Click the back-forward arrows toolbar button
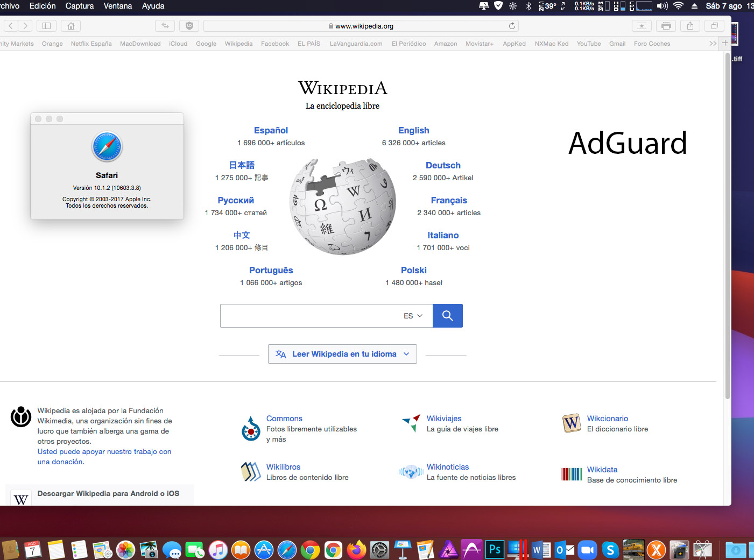The image size is (754, 560). (x=165, y=26)
